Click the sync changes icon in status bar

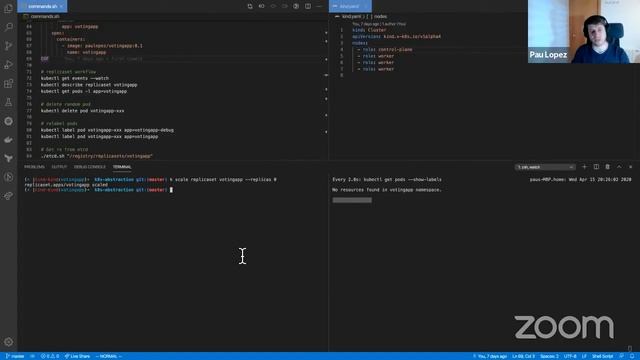tap(32, 356)
